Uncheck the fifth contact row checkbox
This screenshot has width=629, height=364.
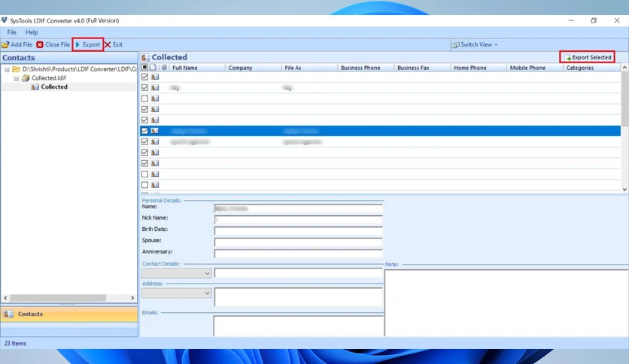(x=144, y=120)
